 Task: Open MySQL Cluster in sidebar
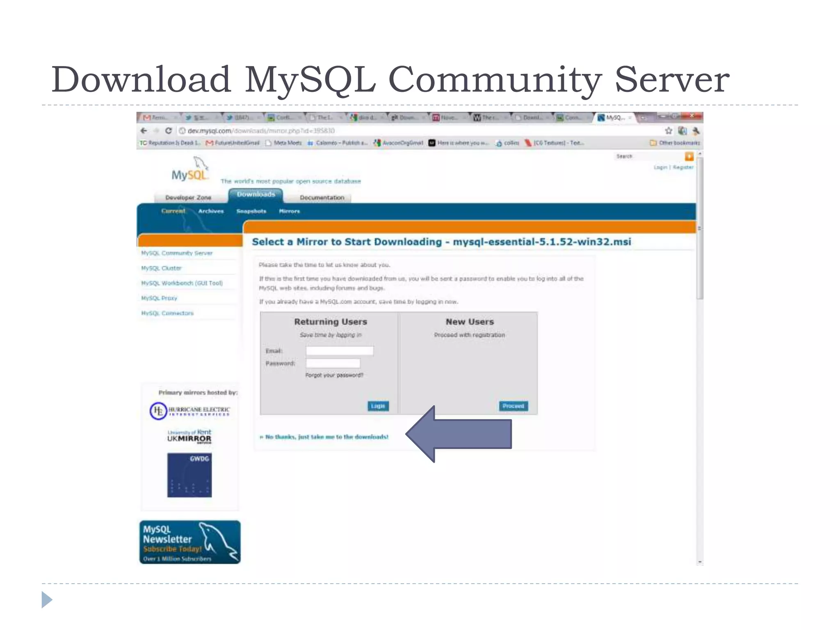coord(161,268)
